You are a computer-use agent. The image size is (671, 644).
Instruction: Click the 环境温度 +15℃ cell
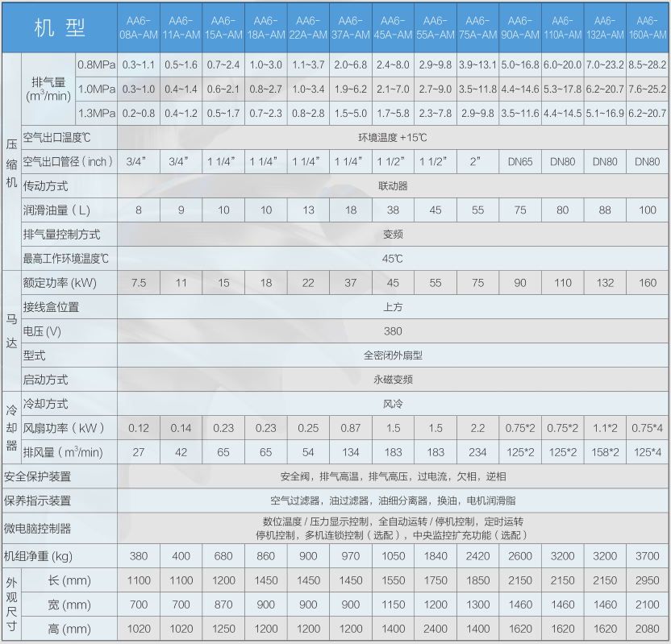[392, 138]
